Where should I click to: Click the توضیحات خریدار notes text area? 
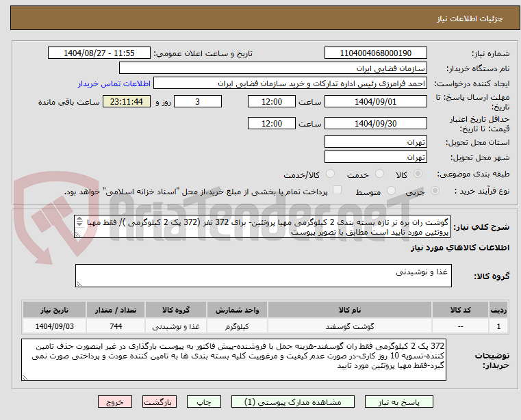233,360
